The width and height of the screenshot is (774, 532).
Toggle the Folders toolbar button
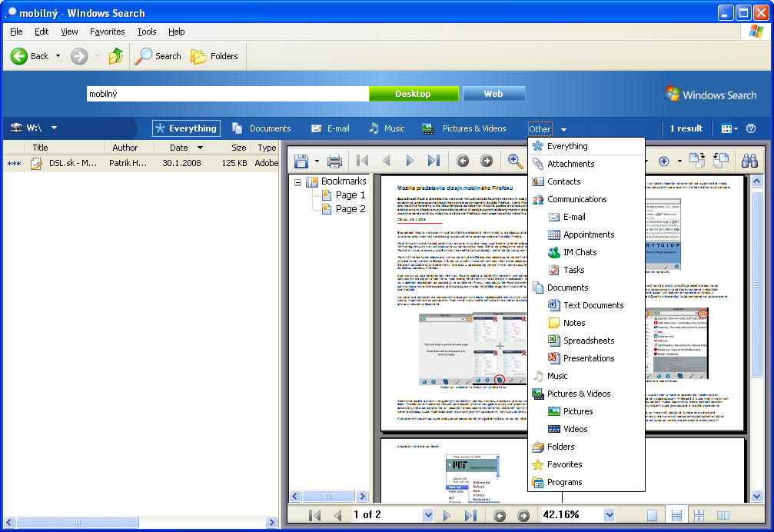tap(214, 56)
